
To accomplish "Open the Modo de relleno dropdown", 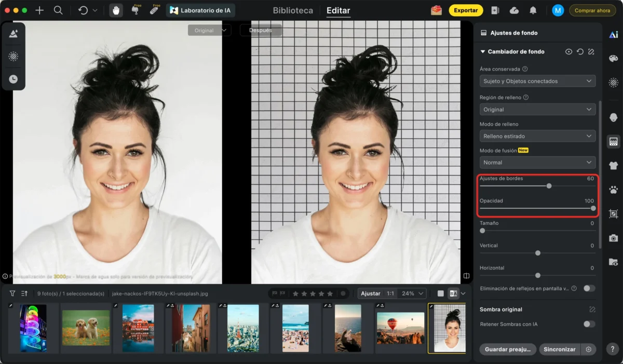I will [537, 136].
